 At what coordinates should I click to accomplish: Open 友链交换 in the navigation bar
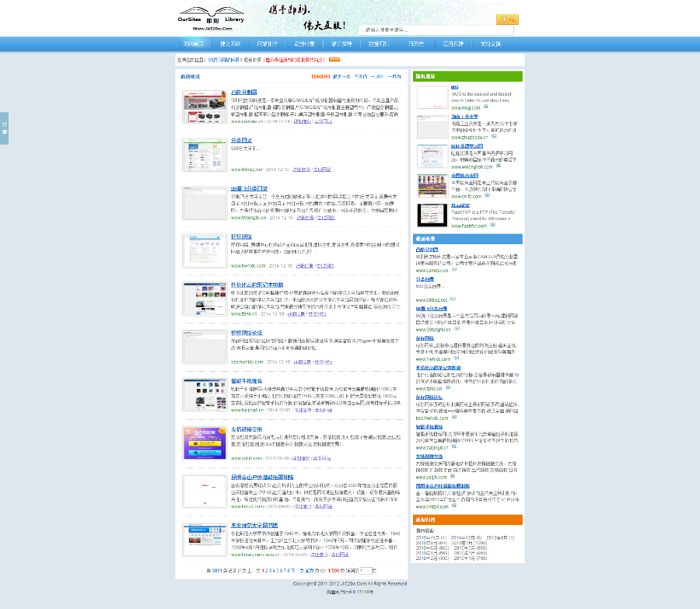490,44
